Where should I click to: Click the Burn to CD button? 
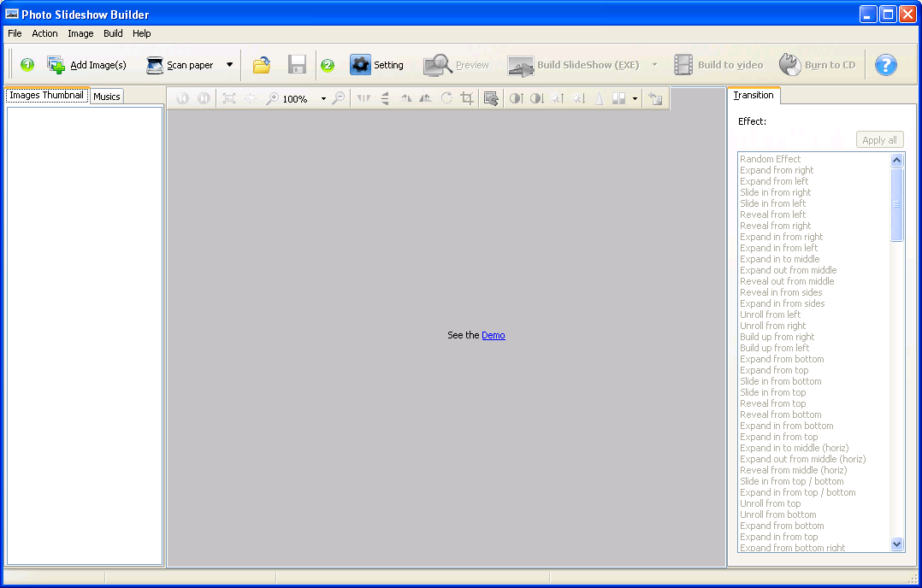pos(817,65)
